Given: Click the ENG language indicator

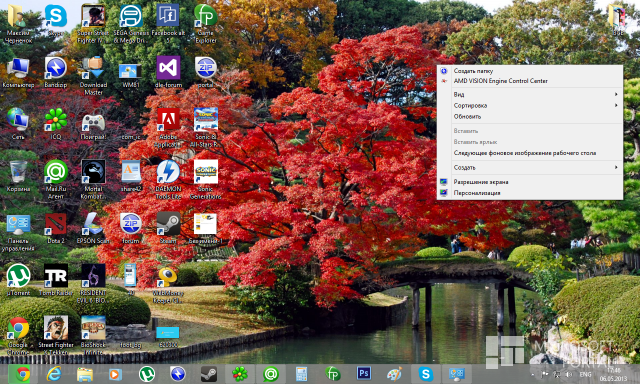Looking at the screenshot, I should [585, 374].
